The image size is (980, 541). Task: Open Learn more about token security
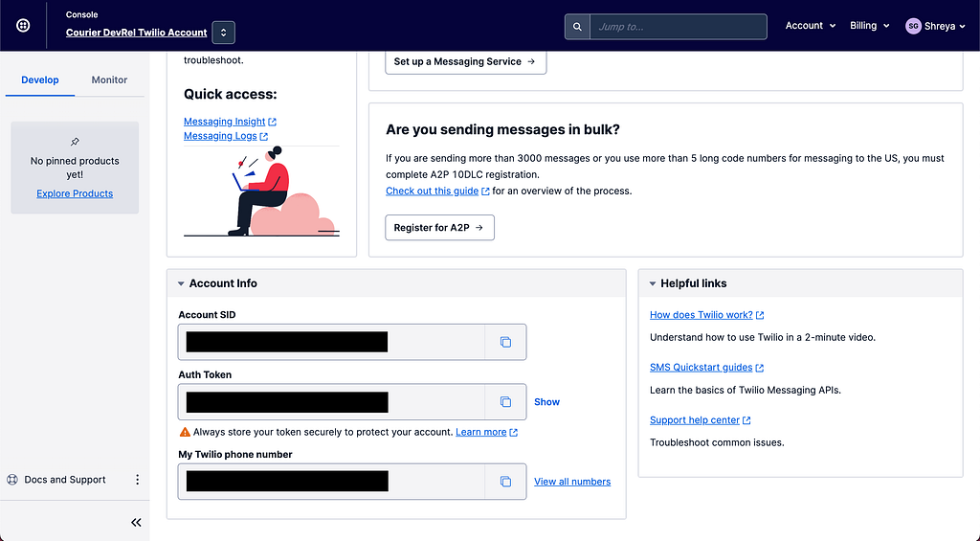(480, 432)
